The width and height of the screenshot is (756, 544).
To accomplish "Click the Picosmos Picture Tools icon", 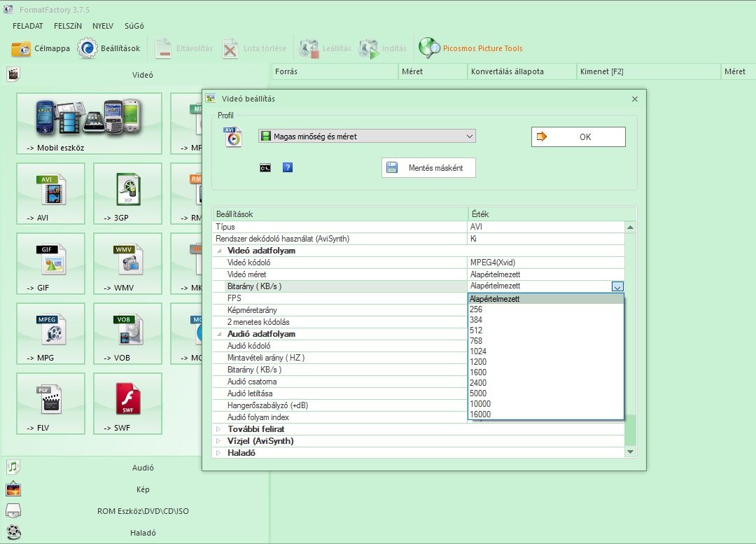I will (429, 48).
